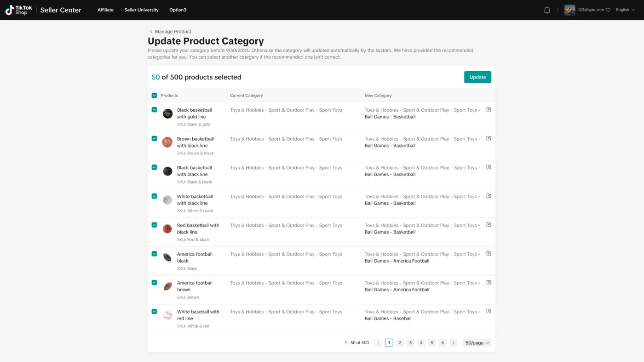This screenshot has width=644, height=362.
Task: Go back to Manage Product
Action: [170, 32]
